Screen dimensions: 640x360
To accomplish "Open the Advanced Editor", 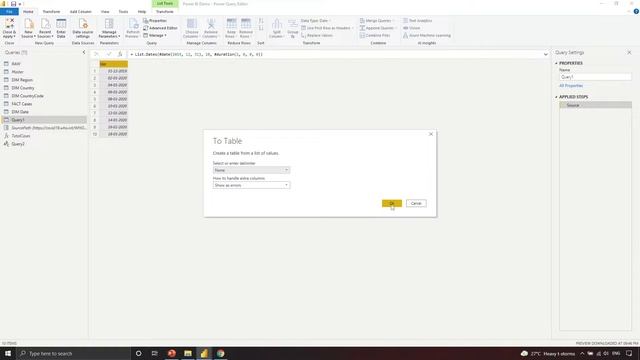I will click(160, 28).
